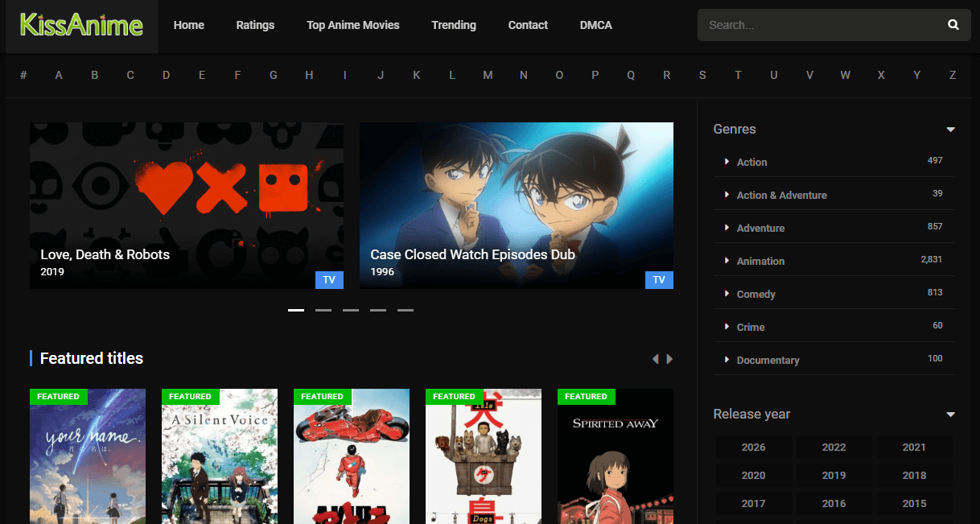The width and height of the screenshot is (980, 524).
Task: Filter titles by letter C
Action: pyautogui.click(x=130, y=75)
